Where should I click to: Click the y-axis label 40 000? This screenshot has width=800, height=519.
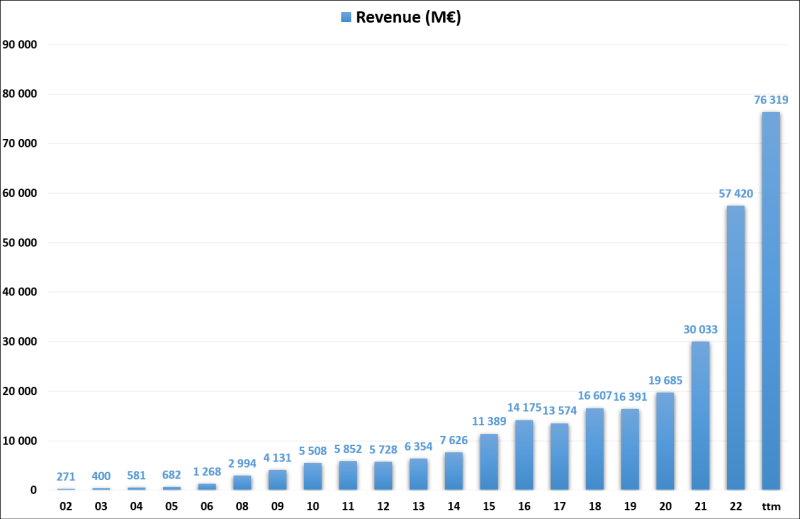point(20,292)
